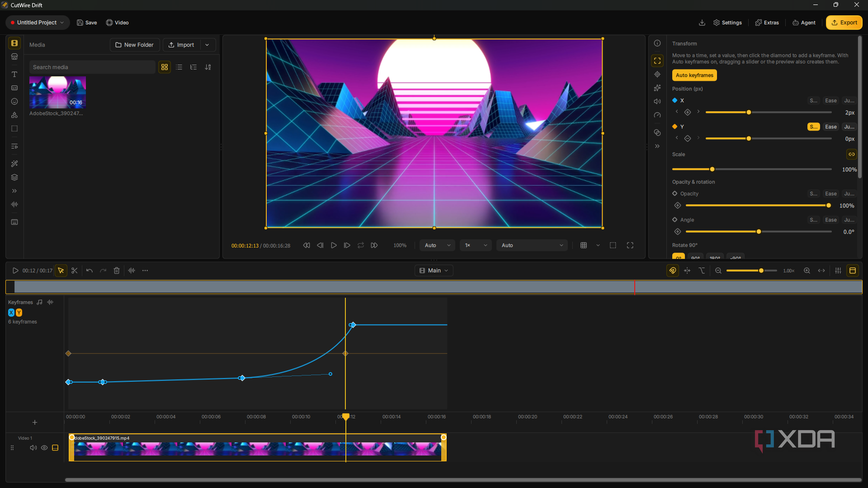
Task: Toggle X curve in keyframes panel
Action: pos(11,312)
